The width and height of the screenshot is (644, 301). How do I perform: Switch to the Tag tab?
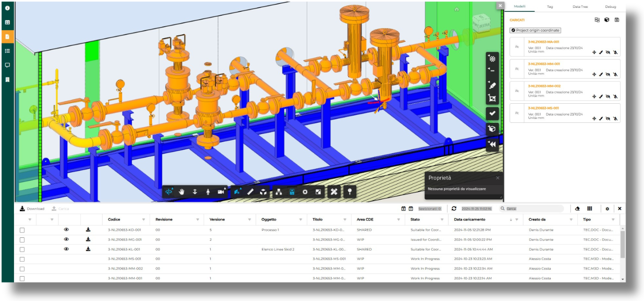point(550,7)
